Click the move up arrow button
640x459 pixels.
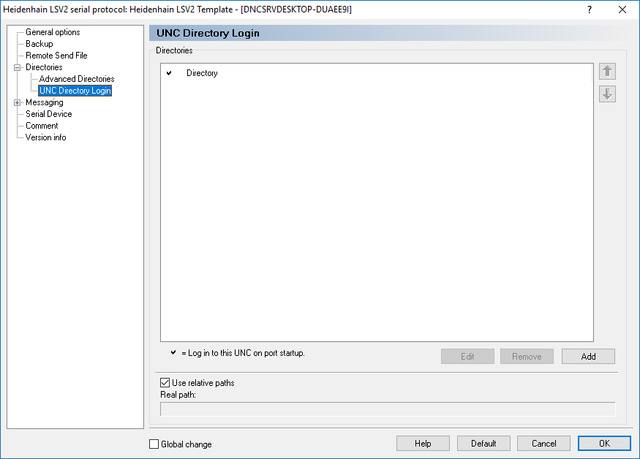[606, 72]
